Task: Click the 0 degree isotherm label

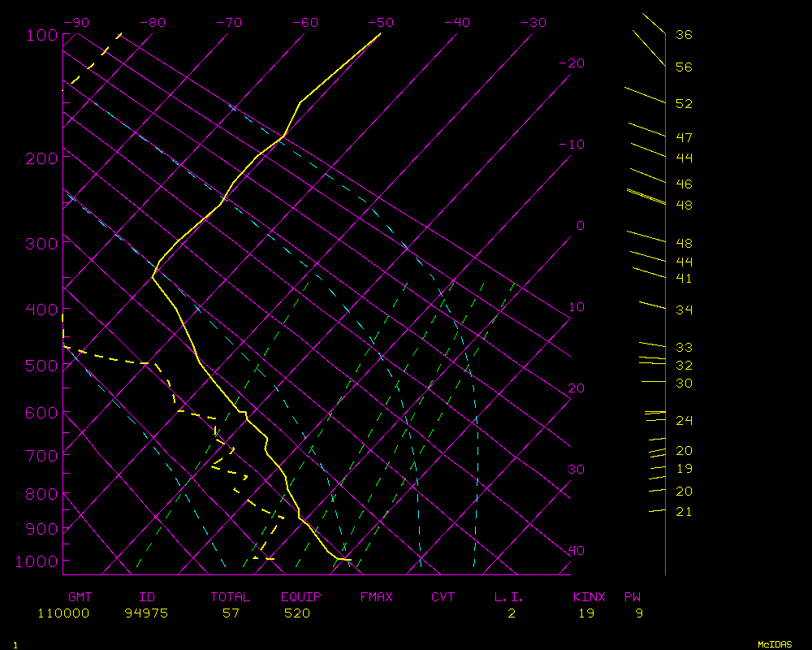Action: [x=580, y=226]
